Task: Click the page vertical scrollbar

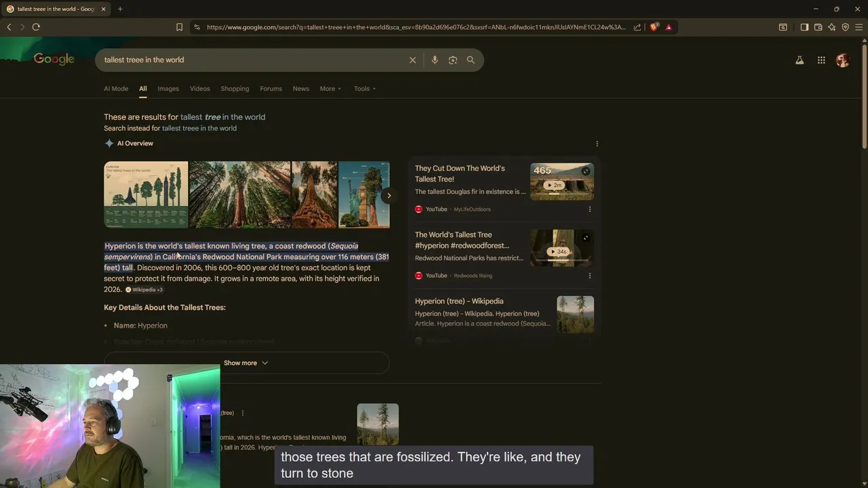Action: pyautogui.click(x=864, y=95)
